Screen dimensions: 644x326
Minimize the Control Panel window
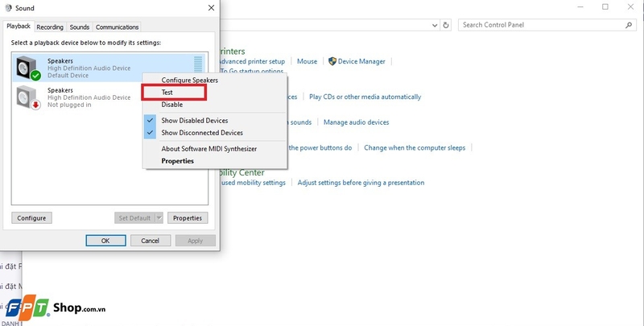(x=580, y=7)
